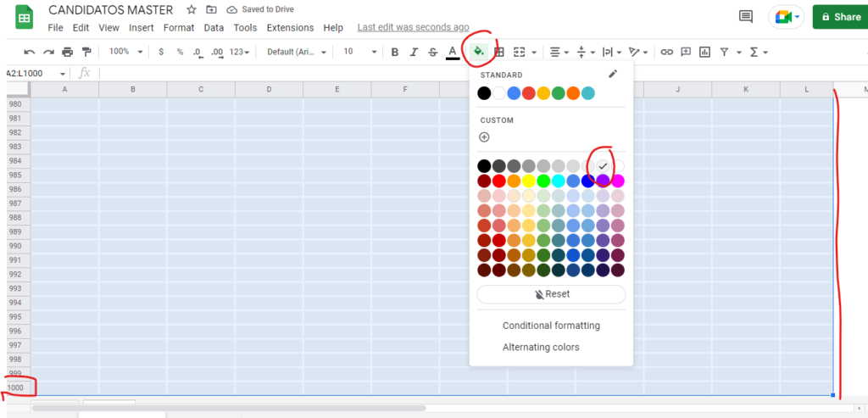Viewport: 868px width, 418px height.
Task: Open the comment history icon
Action: pyautogui.click(x=746, y=17)
